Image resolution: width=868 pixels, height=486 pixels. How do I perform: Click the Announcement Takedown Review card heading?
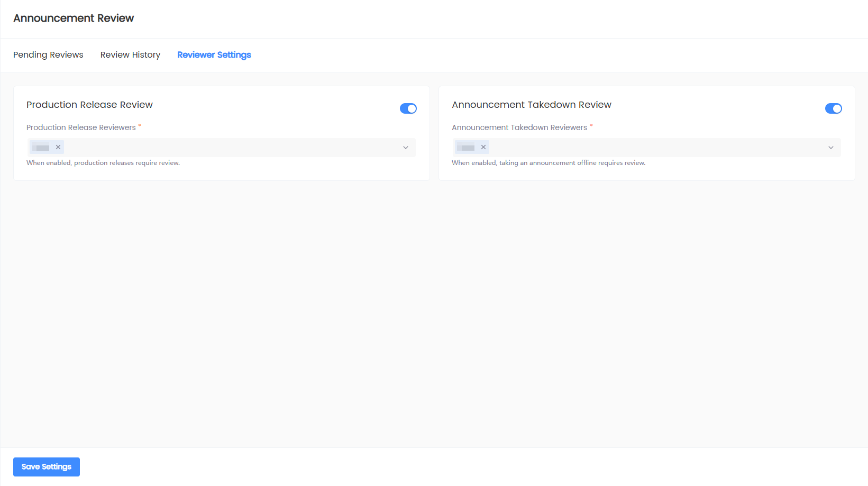(x=532, y=105)
